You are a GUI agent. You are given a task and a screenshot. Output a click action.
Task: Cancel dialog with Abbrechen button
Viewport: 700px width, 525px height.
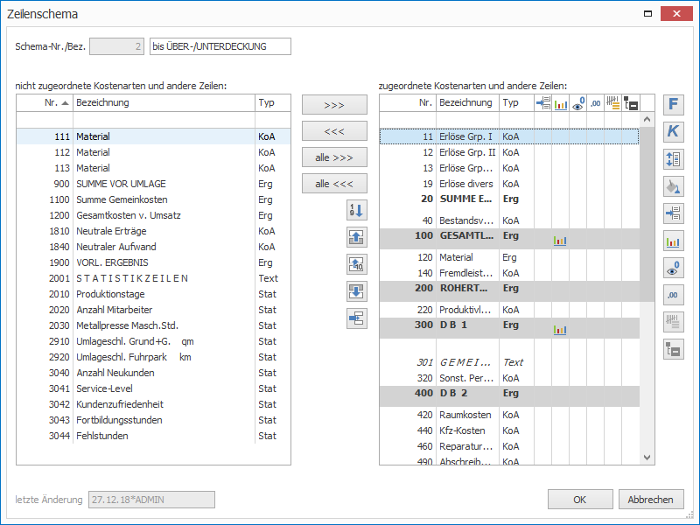click(x=650, y=500)
